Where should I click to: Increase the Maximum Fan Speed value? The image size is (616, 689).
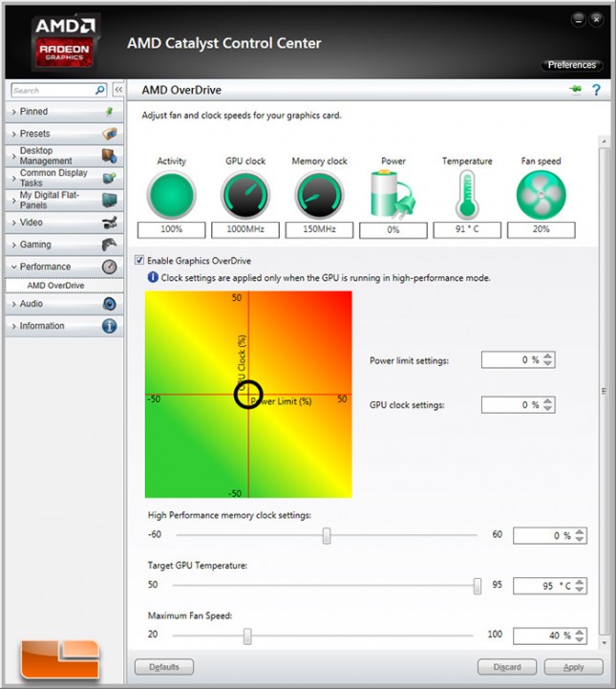coord(580,632)
